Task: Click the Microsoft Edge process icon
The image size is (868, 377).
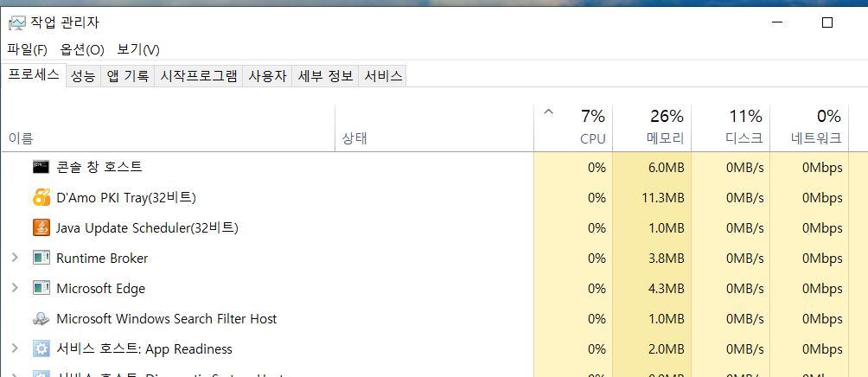Action: 41,289
